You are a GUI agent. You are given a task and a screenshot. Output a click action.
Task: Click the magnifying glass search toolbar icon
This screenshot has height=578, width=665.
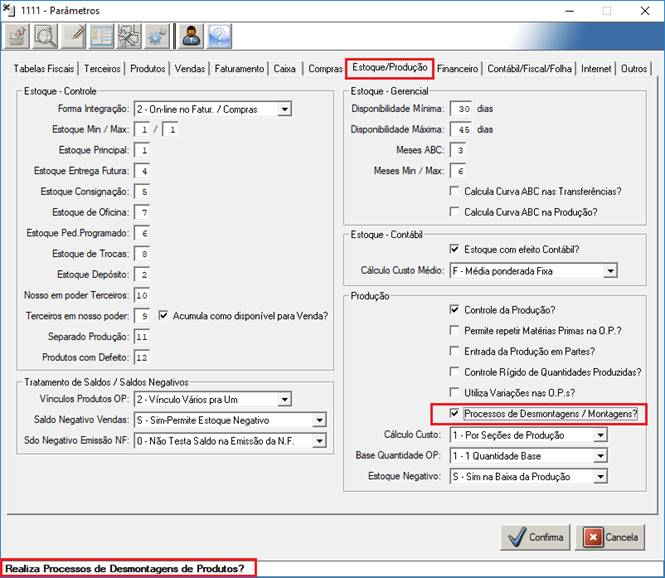click(45, 36)
